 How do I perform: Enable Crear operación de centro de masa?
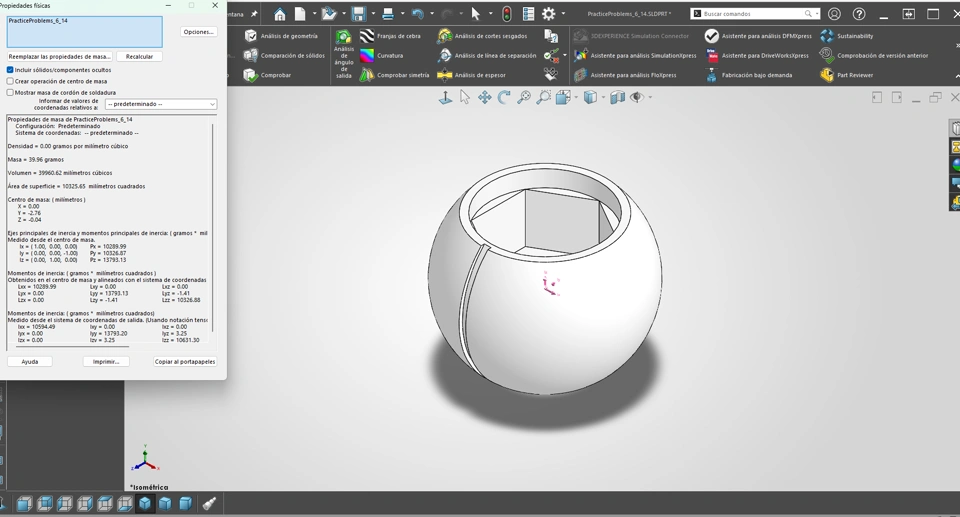pos(11,81)
